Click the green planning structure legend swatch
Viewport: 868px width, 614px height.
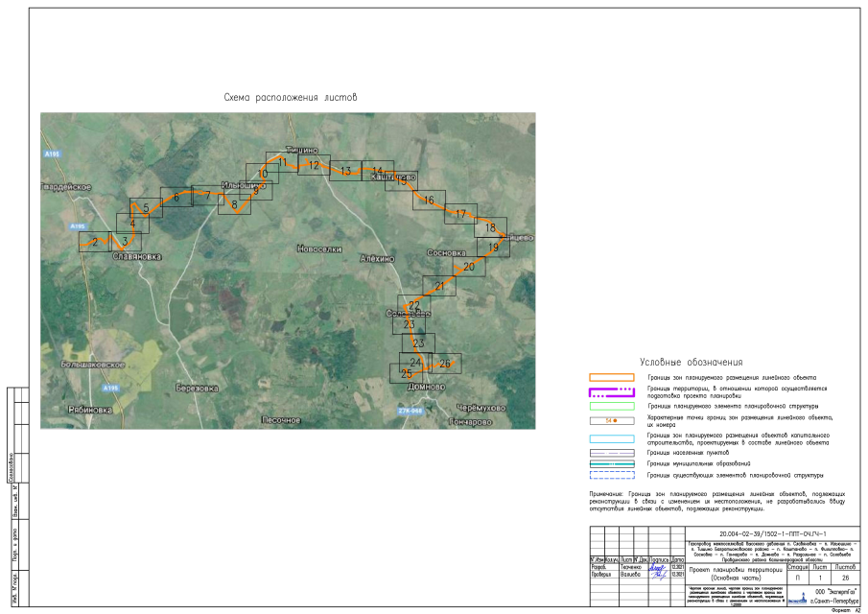(x=612, y=407)
